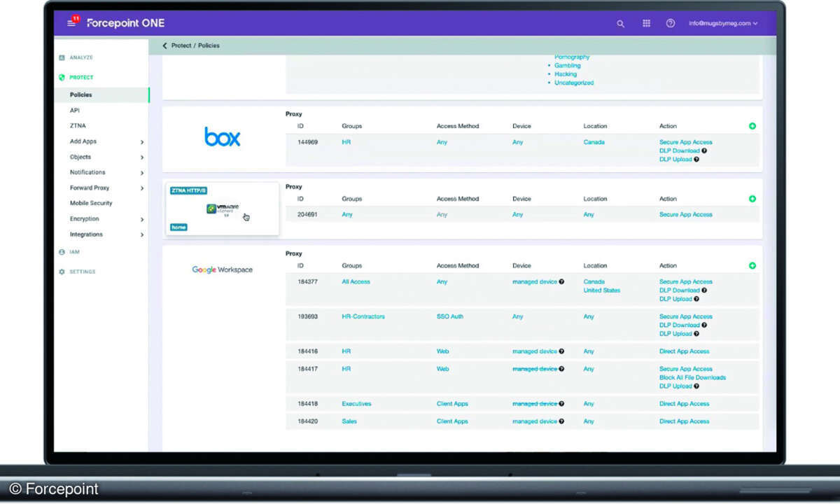Click Direct App Access for policy 184416
Image resolution: width=840 pixels, height=504 pixels.
(x=684, y=351)
